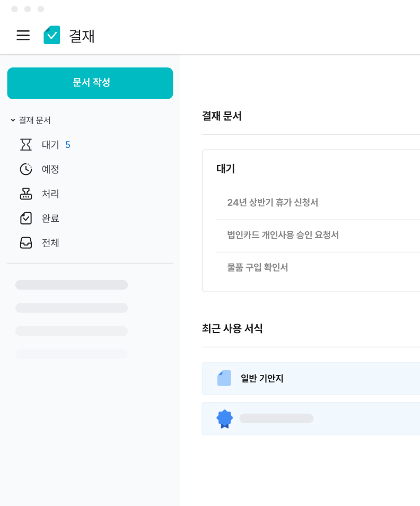
Task: Select the 예정 clock icon
Action: point(26,169)
